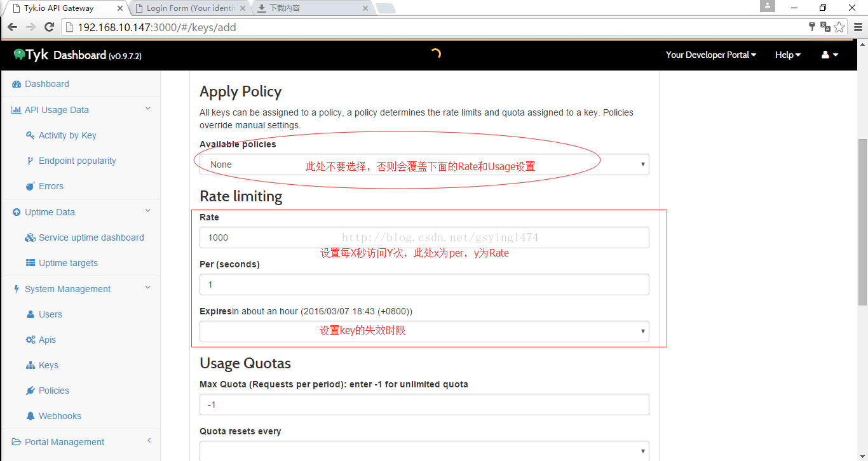Open the Chrome hamburger menu
Image resolution: width=868 pixels, height=461 pixels.
click(858, 27)
